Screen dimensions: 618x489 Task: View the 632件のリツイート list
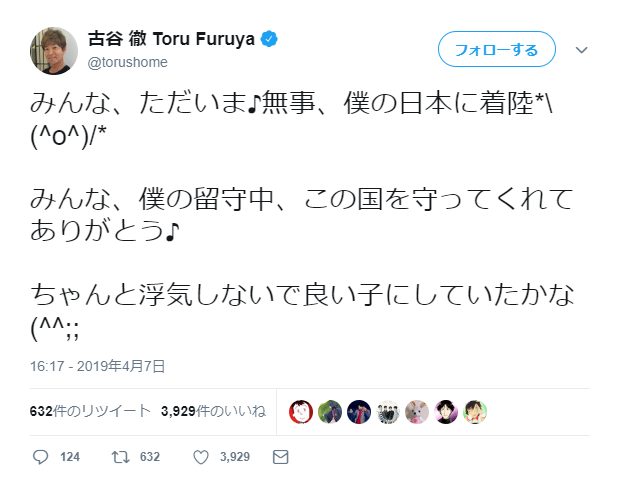pyautogui.click(x=90, y=411)
